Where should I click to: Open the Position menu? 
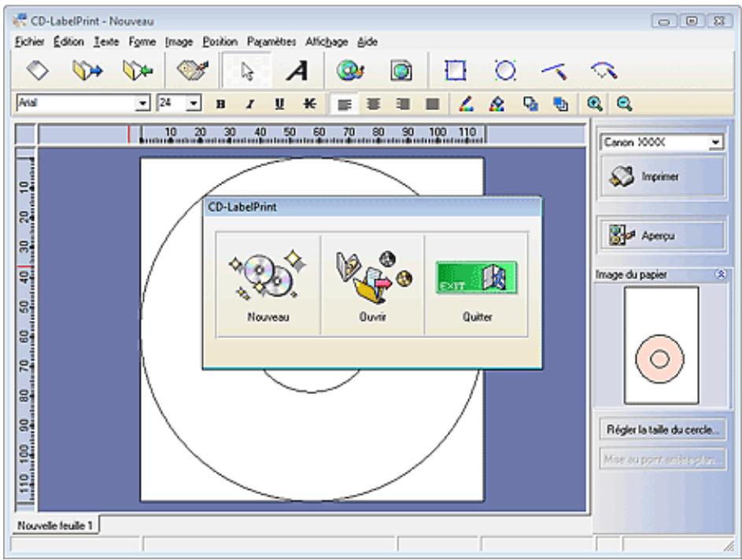point(220,42)
